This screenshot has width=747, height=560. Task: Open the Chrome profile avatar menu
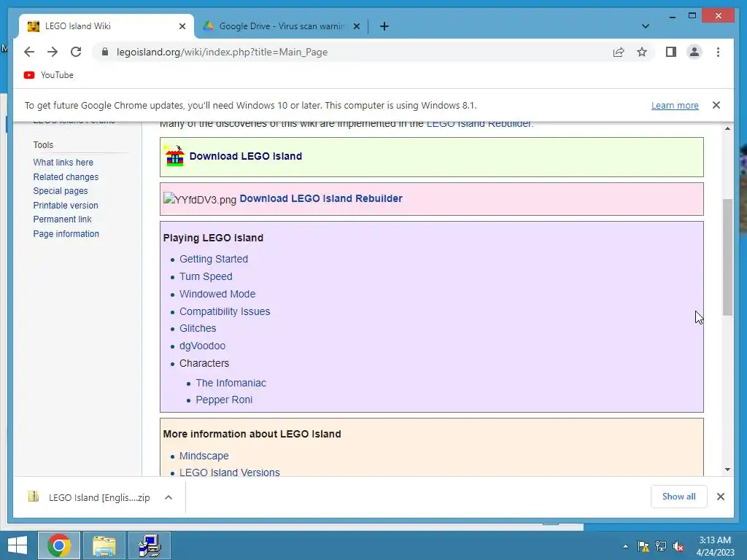[694, 52]
